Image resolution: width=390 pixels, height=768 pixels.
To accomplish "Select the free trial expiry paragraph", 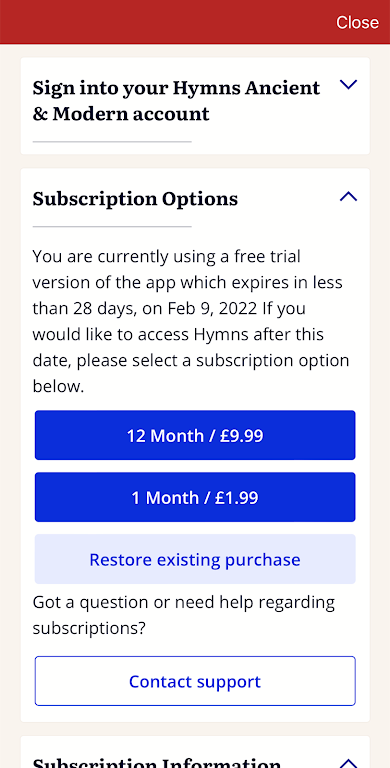I will coord(191,321).
